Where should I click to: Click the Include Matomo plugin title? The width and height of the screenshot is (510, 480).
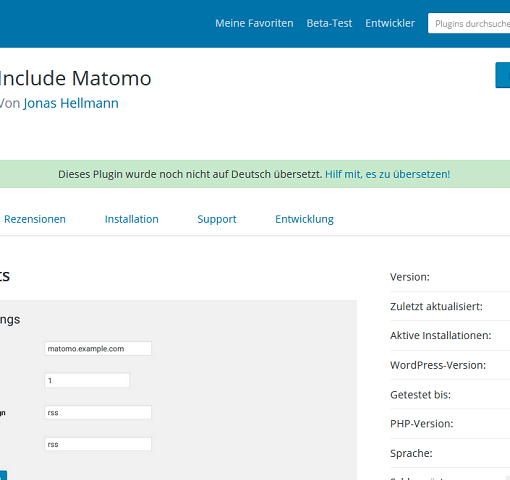click(x=75, y=78)
